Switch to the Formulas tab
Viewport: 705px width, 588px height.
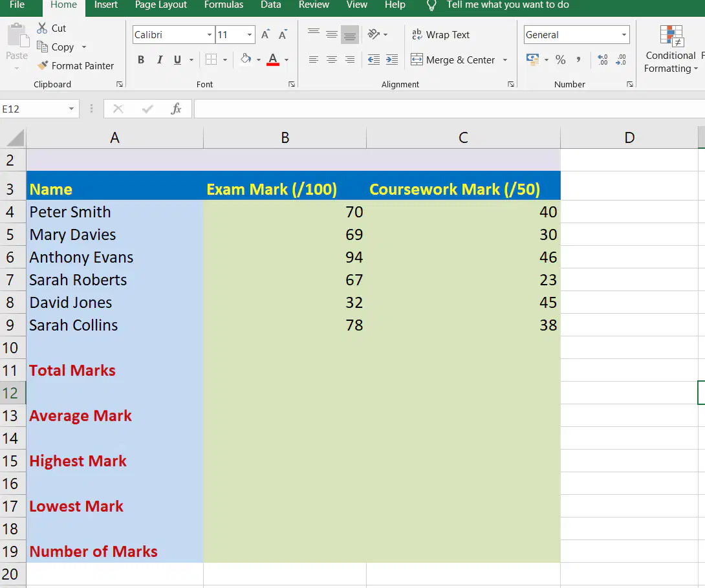click(x=223, y=5)
